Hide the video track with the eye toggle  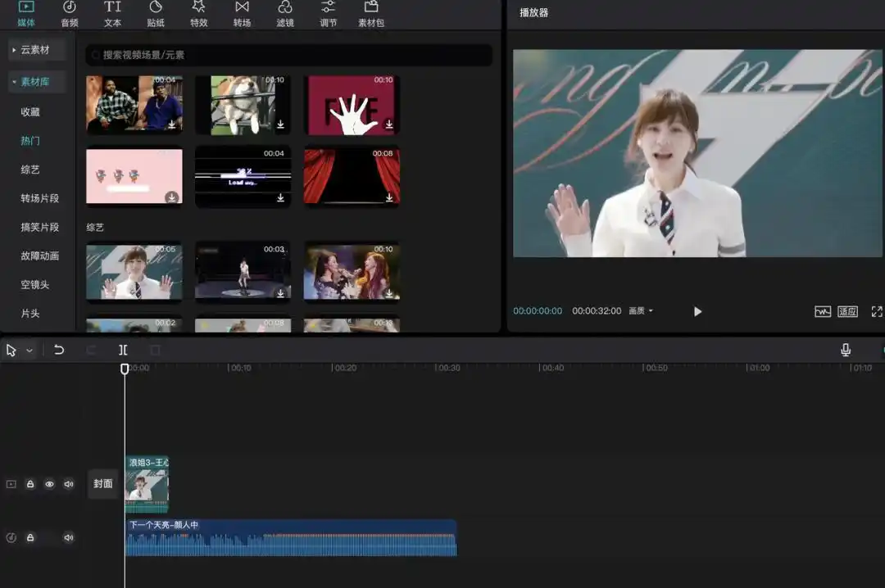(x=49, y=484)
